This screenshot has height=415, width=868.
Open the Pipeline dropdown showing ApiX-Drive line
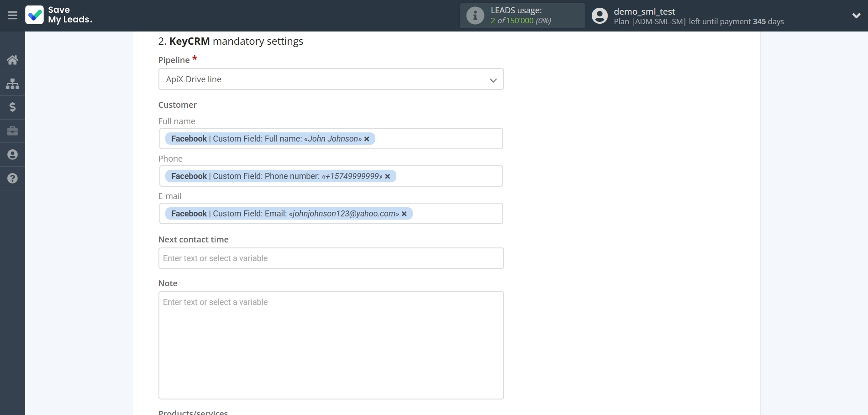point(331,79)
